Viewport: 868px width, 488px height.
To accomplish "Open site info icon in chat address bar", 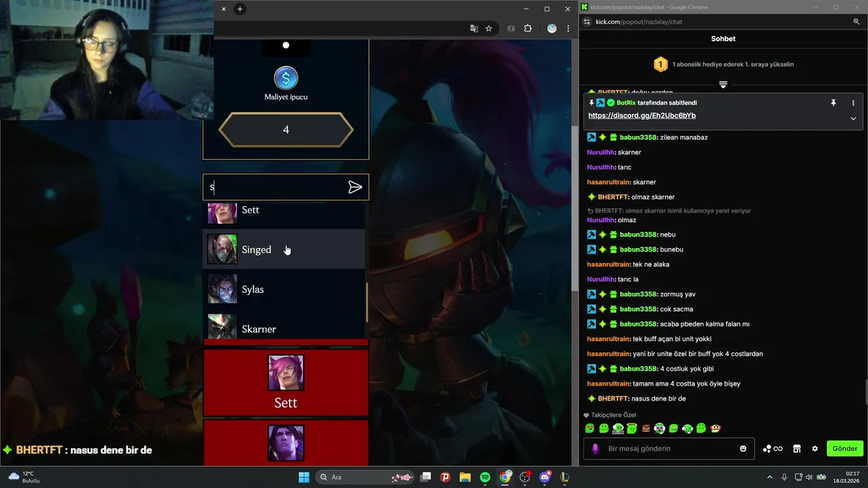I will [x=587, y=22].
